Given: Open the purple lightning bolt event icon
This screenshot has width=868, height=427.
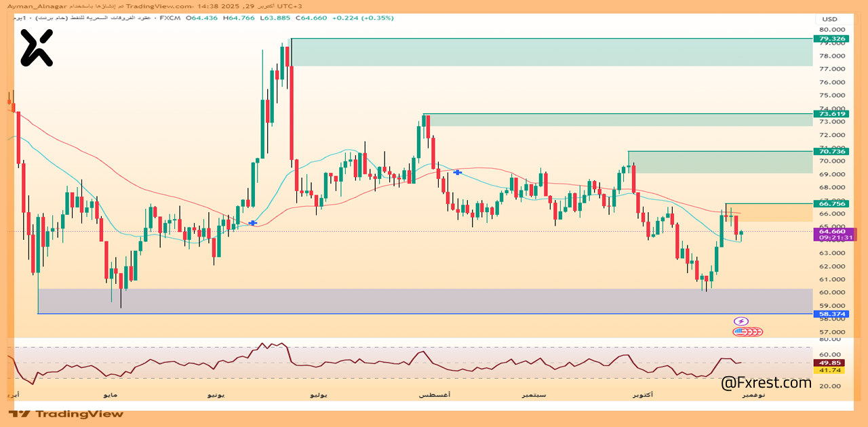Looking at the screenshot, I should click(x=741, y=321).
